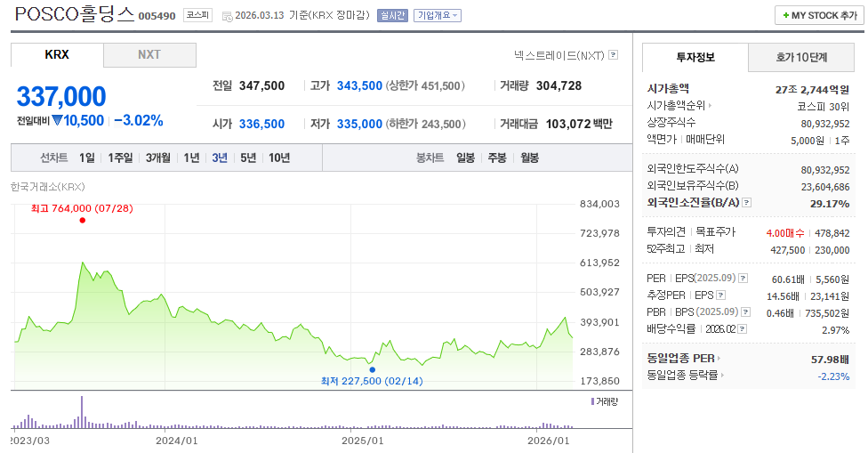868x453 pixels.
Task: Click the foreign ownership ratio 29.17%
Action: coord(830,204)
